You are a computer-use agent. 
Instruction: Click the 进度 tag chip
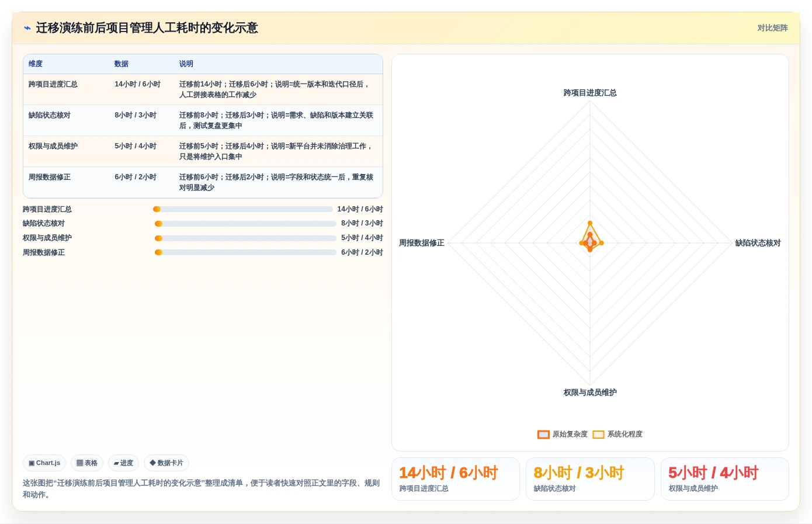[123, 463]
